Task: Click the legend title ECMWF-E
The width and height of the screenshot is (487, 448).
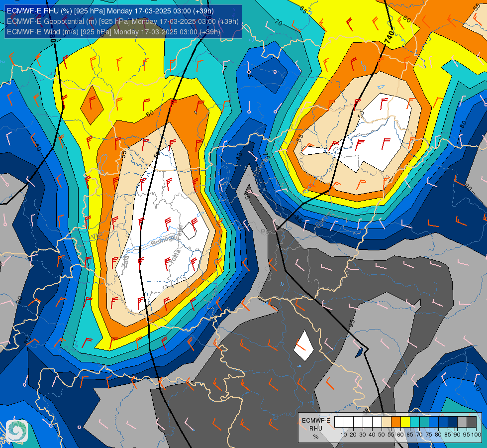Action: click(316, 420)
